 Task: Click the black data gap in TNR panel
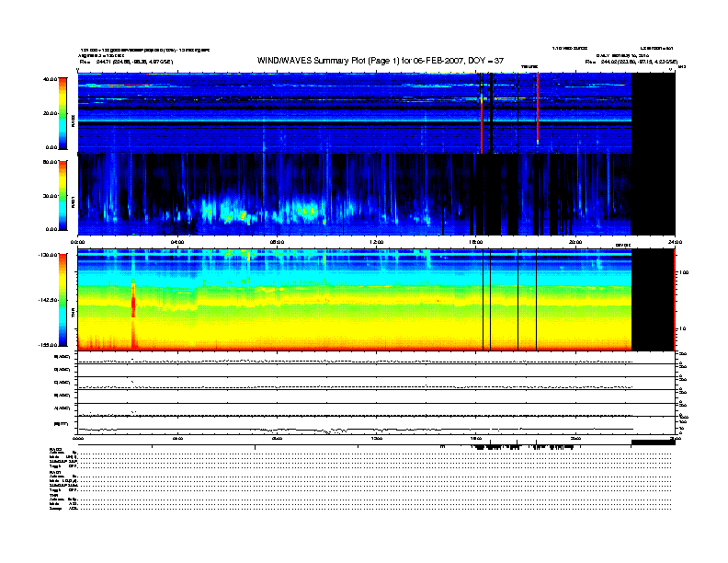653,300
